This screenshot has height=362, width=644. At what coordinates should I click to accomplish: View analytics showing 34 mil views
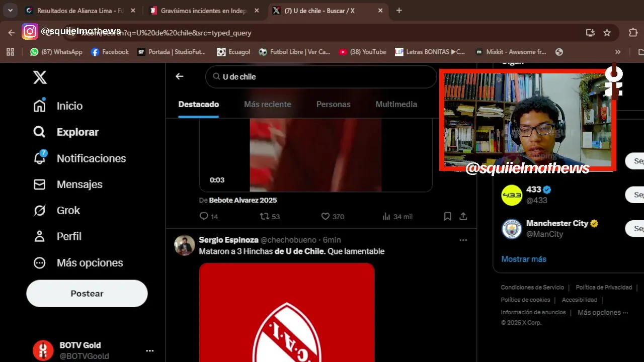[x=397, y=216]
